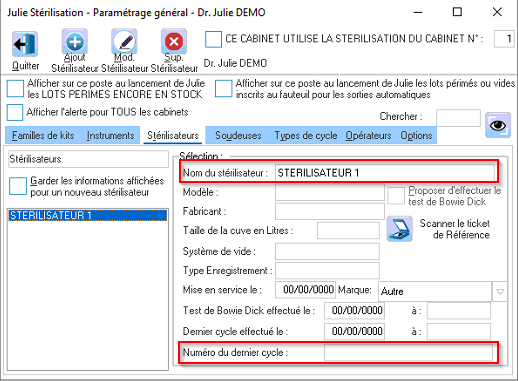
Task: Click the Dernier cycle time field
Action: [459, 331]
